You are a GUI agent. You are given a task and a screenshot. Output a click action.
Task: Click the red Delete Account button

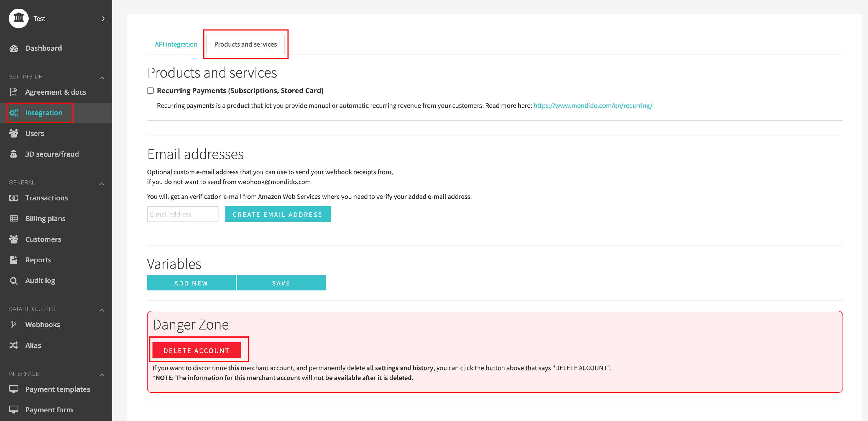point(196,350)
